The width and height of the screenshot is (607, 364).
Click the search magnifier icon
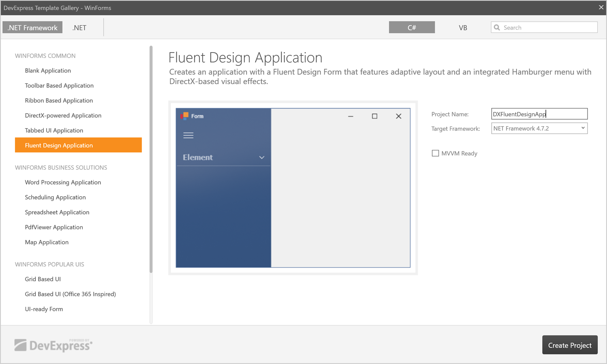pos(497,28)
